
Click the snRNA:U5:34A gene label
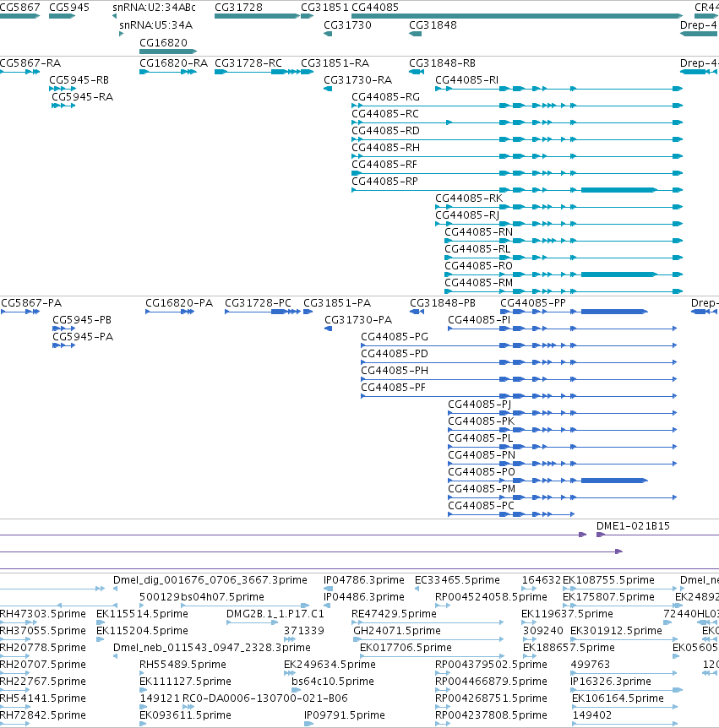(x=155, y=25)
